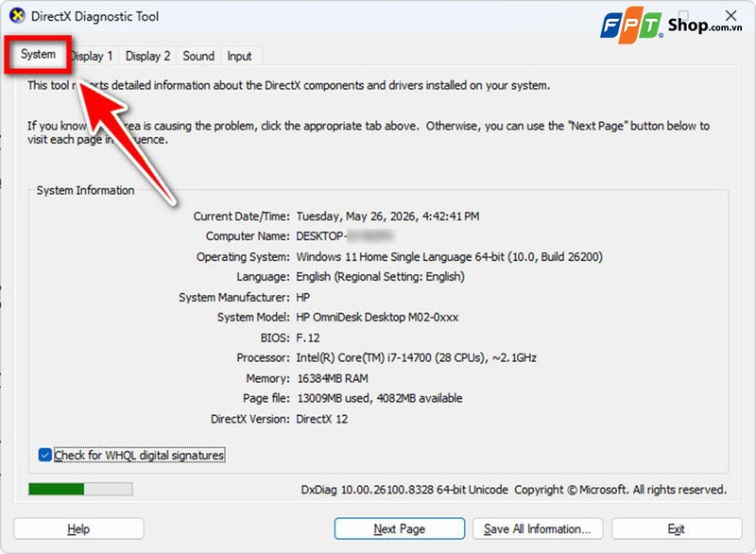Switch to the Sound tab

[x=198, y=56]
